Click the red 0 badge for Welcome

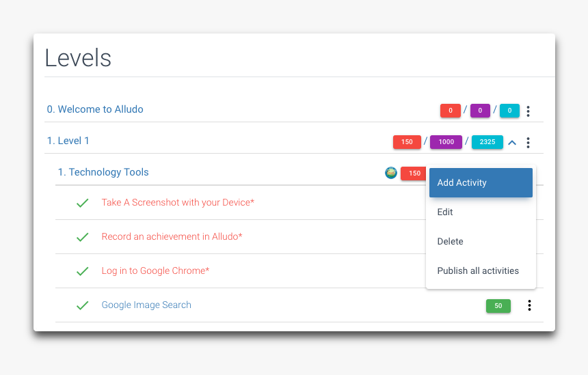451,111
